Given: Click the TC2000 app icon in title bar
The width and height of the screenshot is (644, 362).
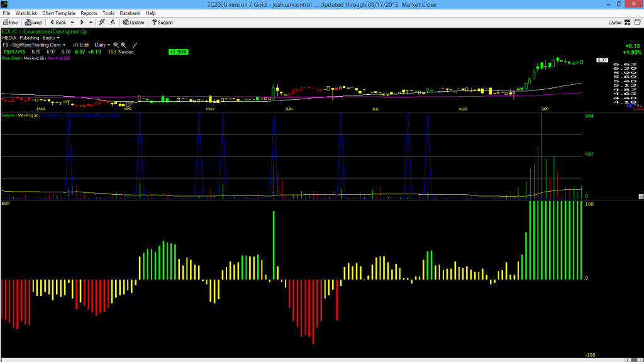Looking at the screenshot, I should (x=4, y=4).
